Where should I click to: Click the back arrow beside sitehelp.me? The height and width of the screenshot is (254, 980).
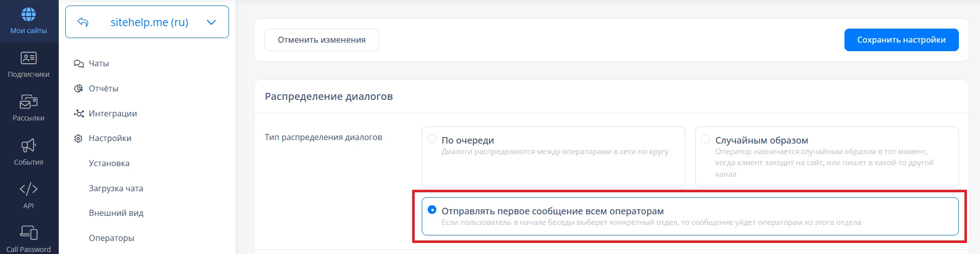[x=83, y=22]
